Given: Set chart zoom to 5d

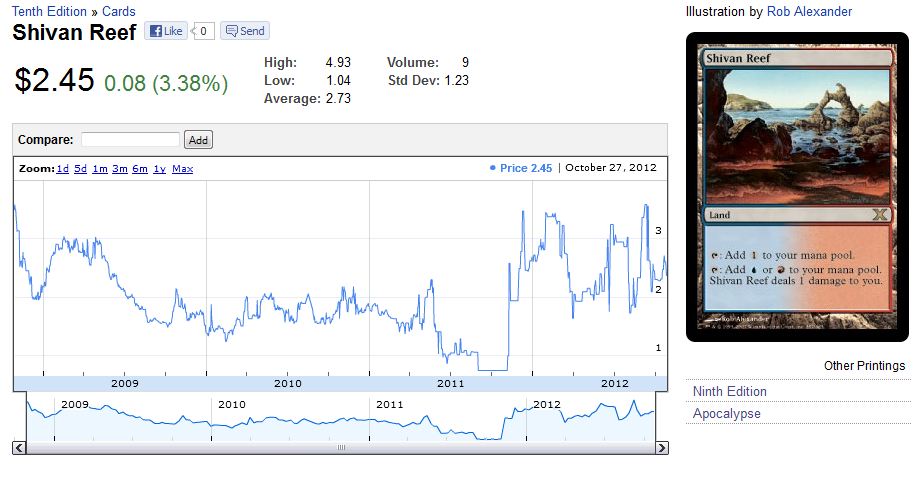Looking at the screenshot, I should [x=80, y=169].
